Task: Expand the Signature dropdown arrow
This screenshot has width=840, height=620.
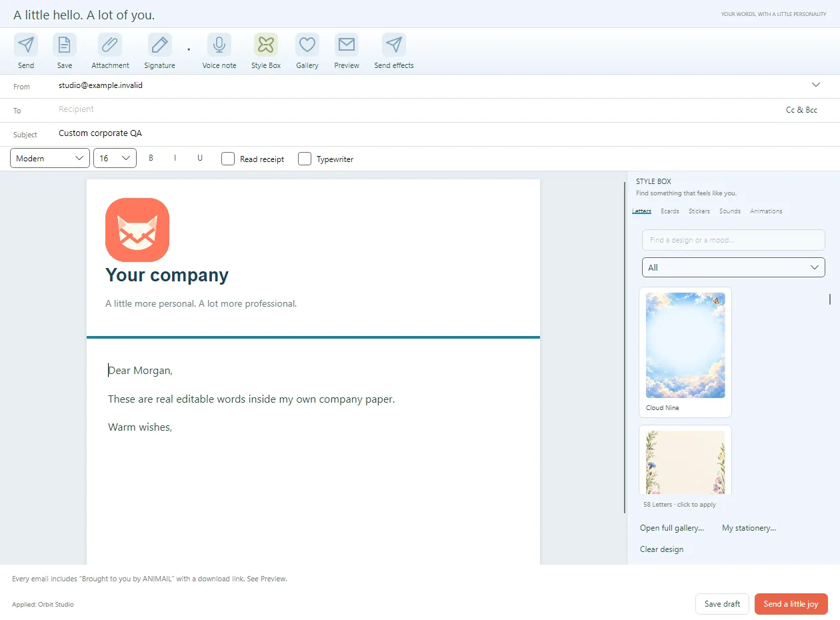Action: [189, 50]
